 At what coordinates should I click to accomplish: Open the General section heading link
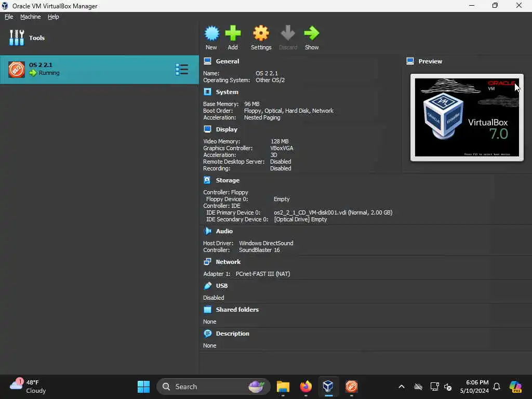228,61
